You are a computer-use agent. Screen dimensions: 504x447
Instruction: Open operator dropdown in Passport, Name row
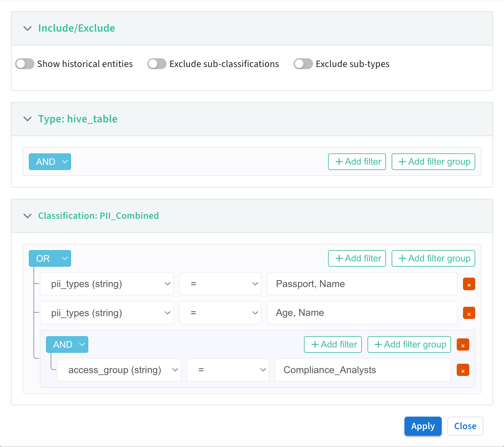(x=220, y=284)
